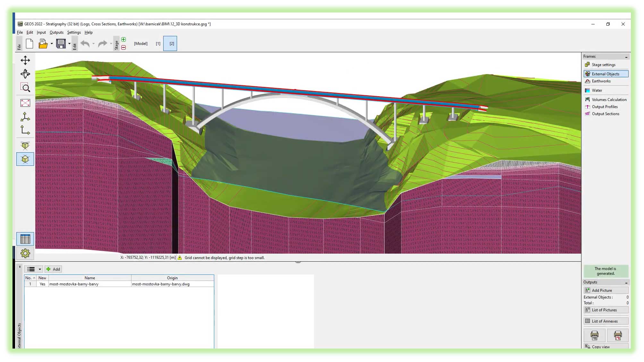Click the save file icon
Image resolution: width=644 pixels, height=362 pixels.
pyautogui.click(x=61, y=44)
